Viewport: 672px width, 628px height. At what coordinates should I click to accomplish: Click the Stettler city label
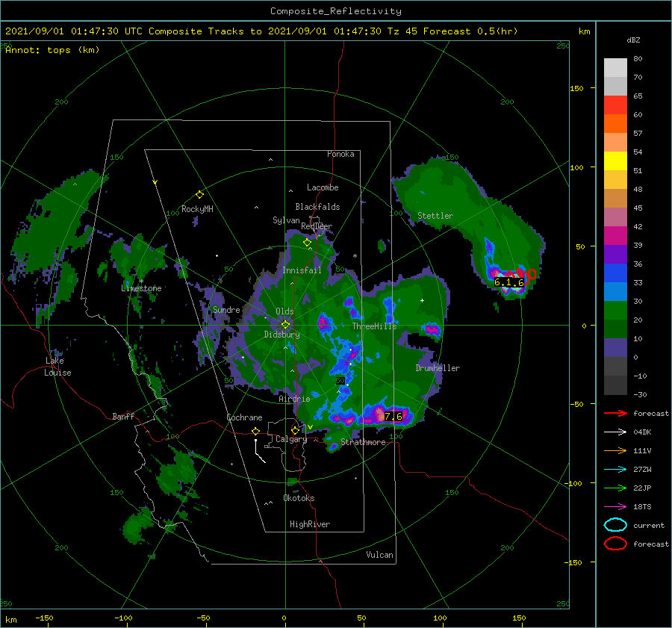click(435, 216)
